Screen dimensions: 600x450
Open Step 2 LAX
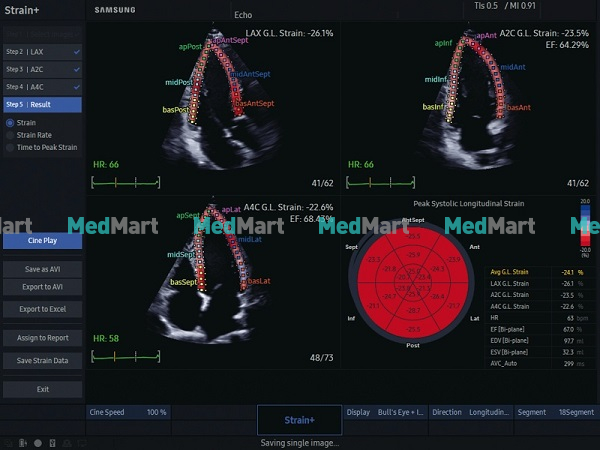coord(42,52)
